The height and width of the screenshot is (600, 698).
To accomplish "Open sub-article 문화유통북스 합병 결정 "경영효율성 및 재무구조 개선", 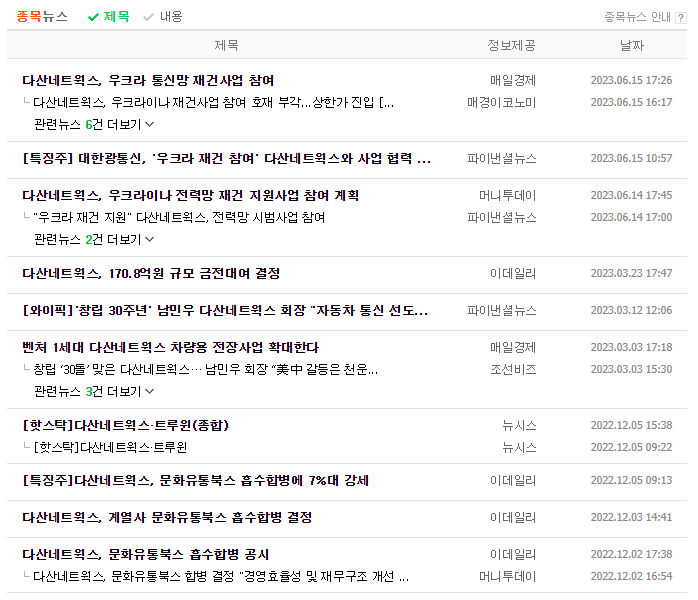I will (221, 577).
